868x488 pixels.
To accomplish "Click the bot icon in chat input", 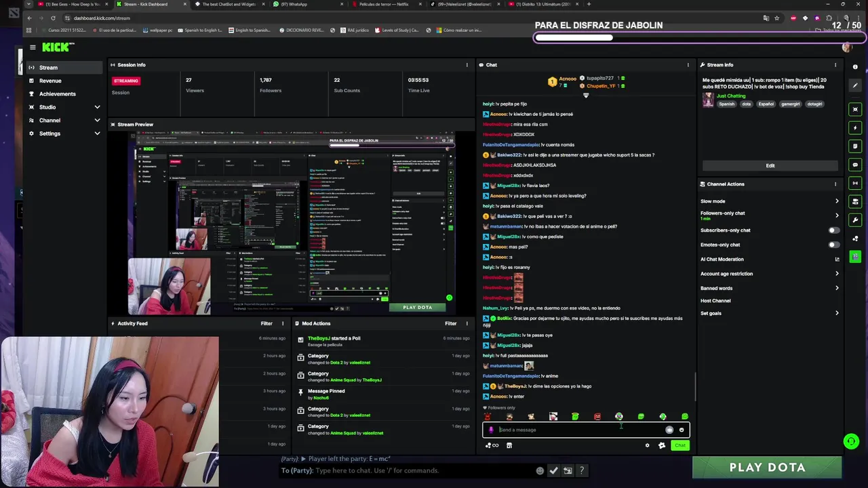I will point(669,430).
